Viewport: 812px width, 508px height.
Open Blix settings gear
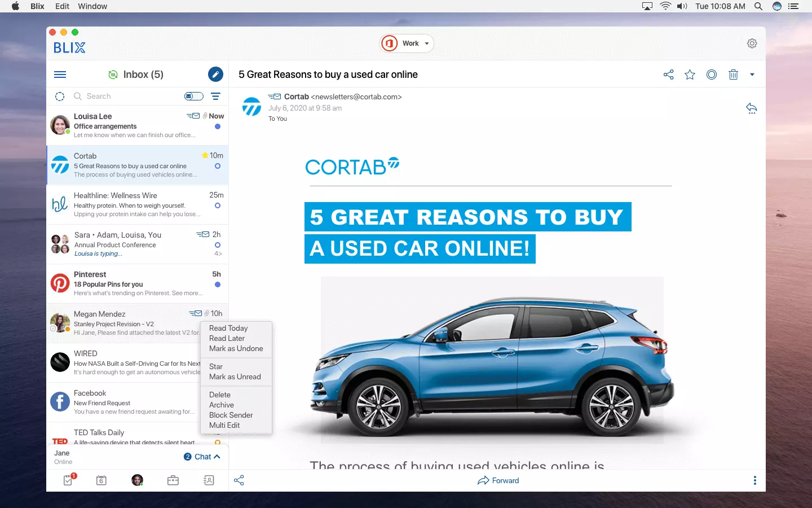pyautogui.click(x=752, y=43)
